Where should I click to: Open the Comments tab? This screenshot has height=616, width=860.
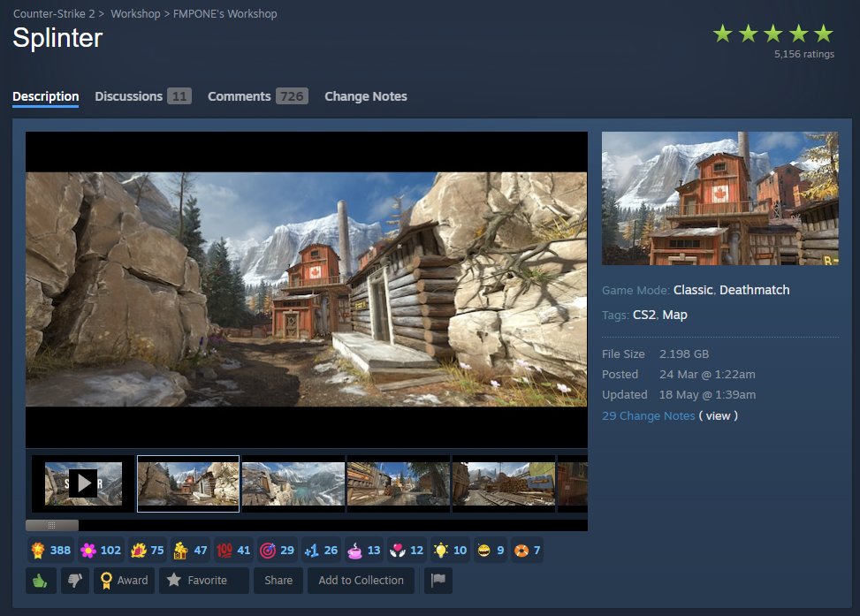[258, 96]
